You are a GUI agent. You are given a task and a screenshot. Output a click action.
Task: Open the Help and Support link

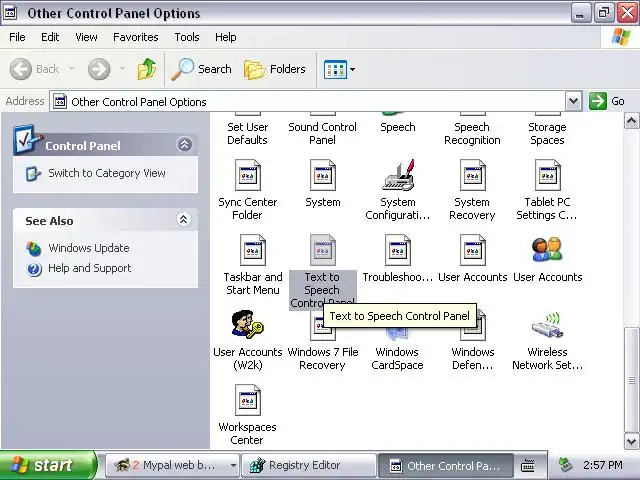(x=90, y=268)
